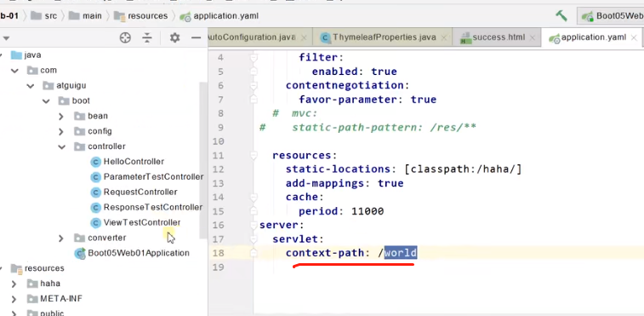The height and width of the screenshot is (316, 644).
Task: Expand the config package
Action: click(x=61, y=132)
